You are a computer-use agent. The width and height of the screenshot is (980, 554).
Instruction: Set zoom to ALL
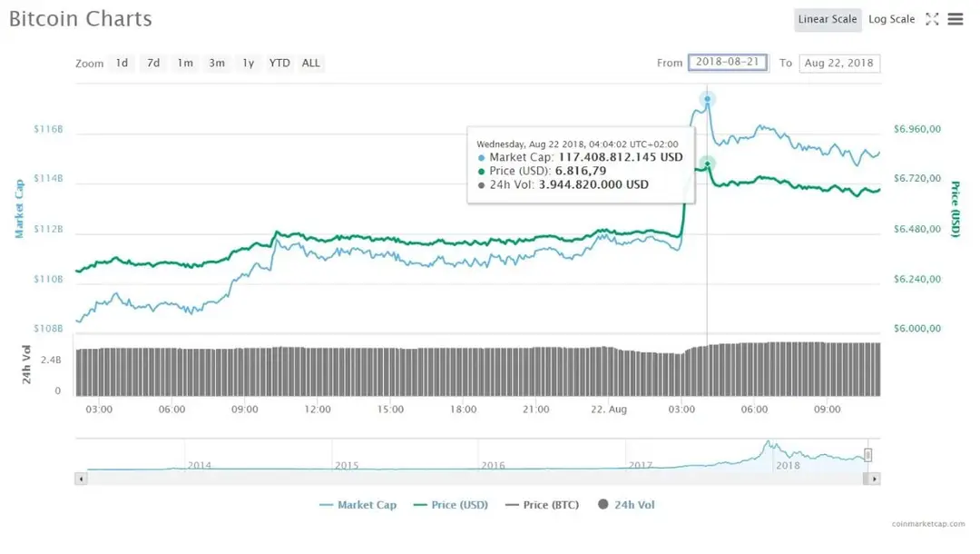point(310,64)
